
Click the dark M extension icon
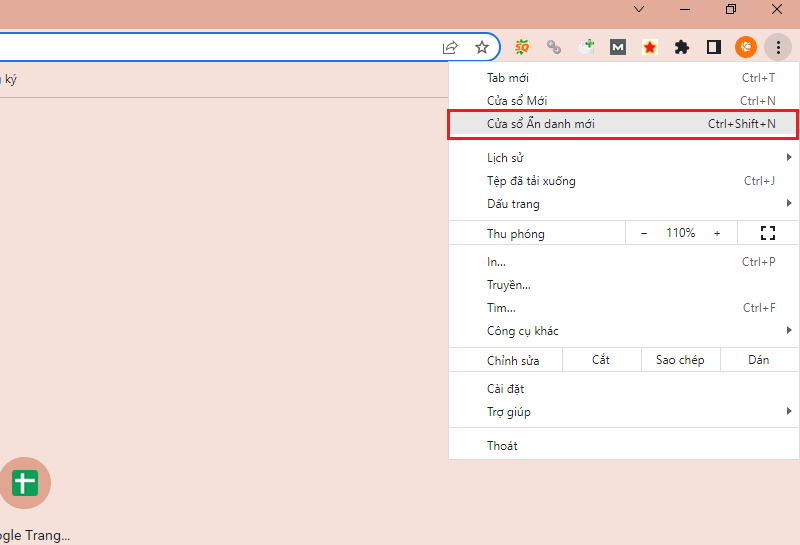click(618, 47)
